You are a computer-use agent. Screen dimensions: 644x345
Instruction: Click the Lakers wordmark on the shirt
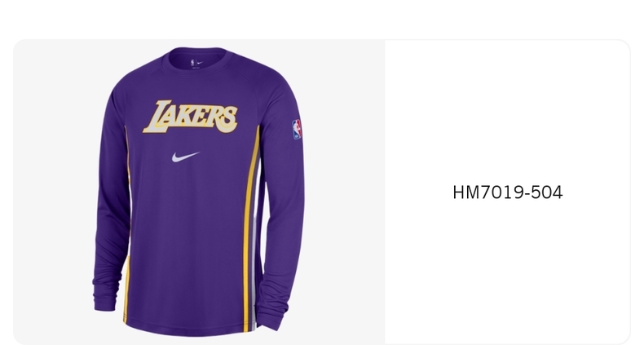click(190, 117)
